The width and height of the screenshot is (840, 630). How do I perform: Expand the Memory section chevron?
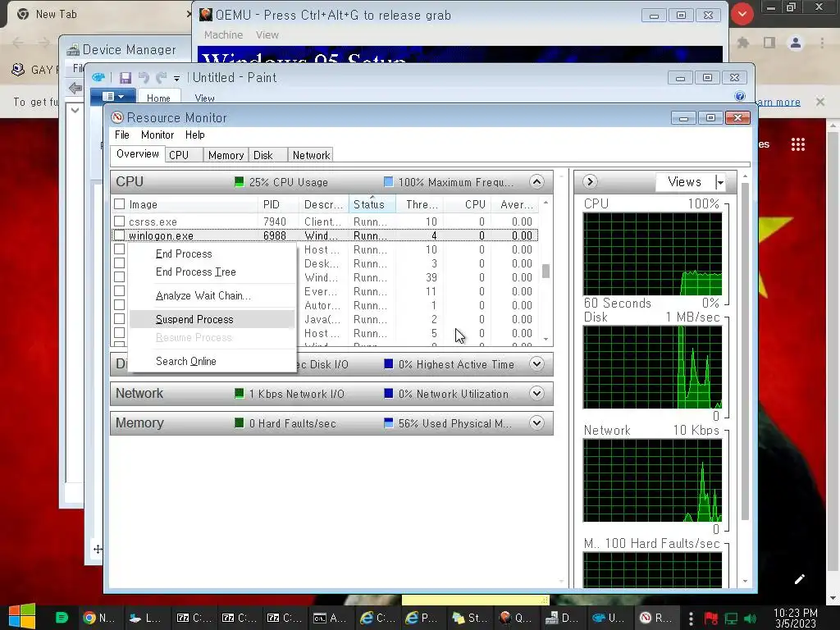pos(536,423)
